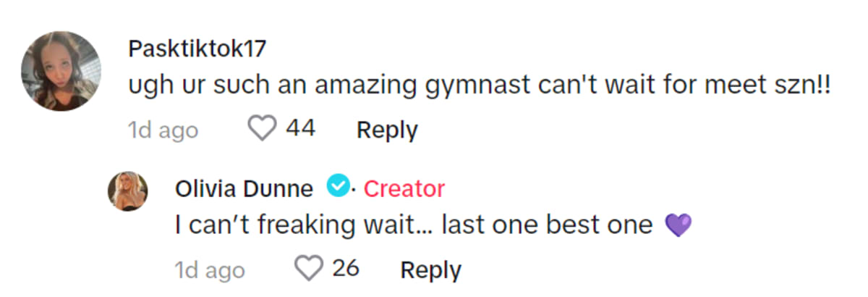868x297 pixels.
Task: Click the 44 likes count
Action: [x=300, y=130]
